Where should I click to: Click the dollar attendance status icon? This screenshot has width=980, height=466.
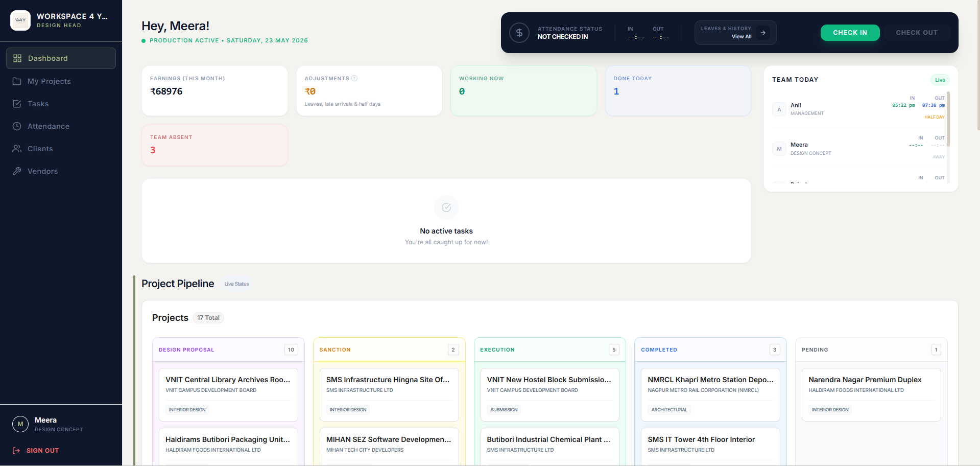519,33
